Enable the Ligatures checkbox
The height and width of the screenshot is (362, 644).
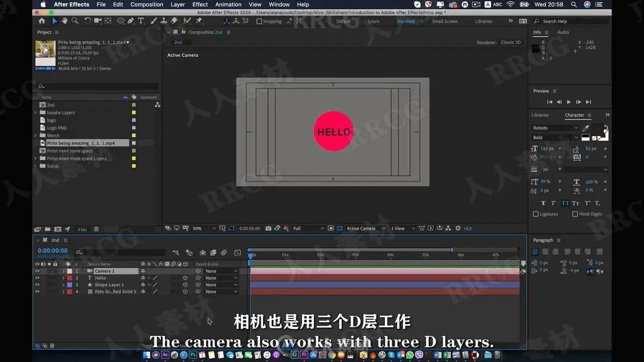tap(536, 214)
